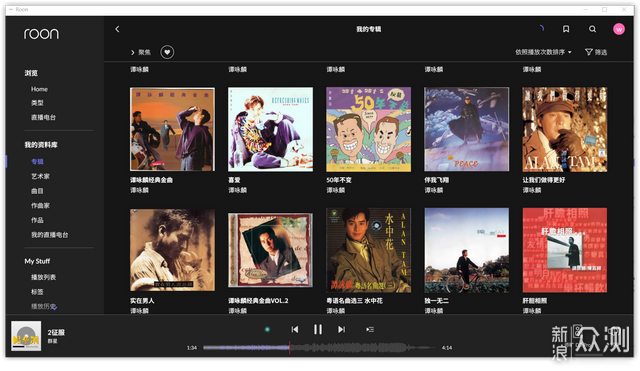Select 专辑 albums in sidebar

point(37,162)
